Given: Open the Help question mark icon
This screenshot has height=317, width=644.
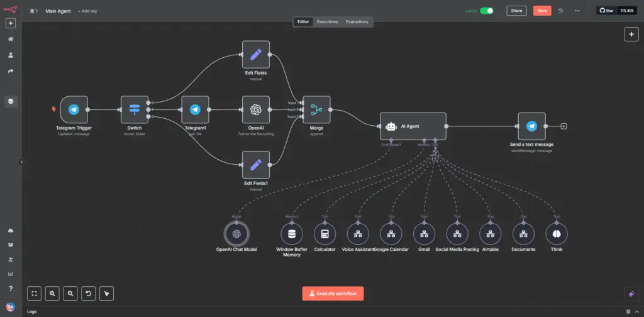Looking at the screenshot, I should [11, 289].
